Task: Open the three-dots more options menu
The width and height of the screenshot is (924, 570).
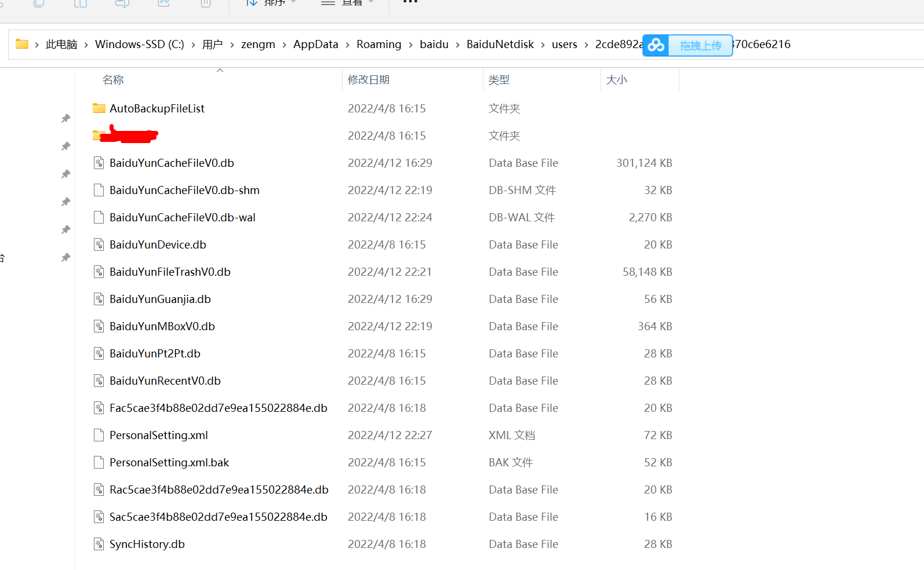Action: 410,2
